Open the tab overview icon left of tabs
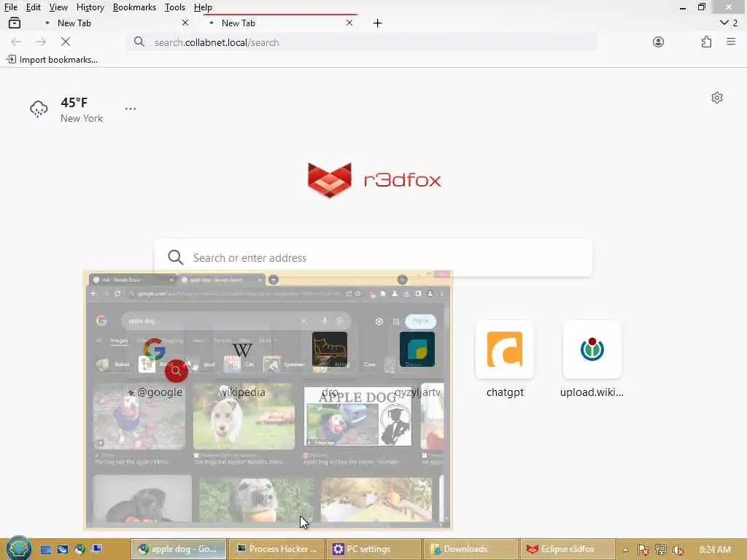This screenshot has width=747, height=560. coord(15,23)
